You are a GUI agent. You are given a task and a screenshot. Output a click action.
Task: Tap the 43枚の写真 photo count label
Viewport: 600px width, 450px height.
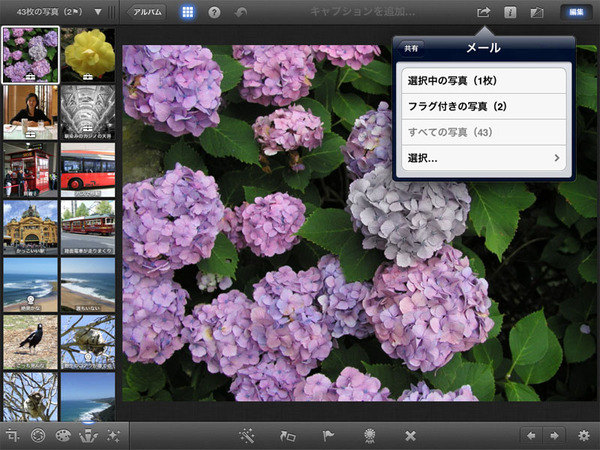(49, 12)
